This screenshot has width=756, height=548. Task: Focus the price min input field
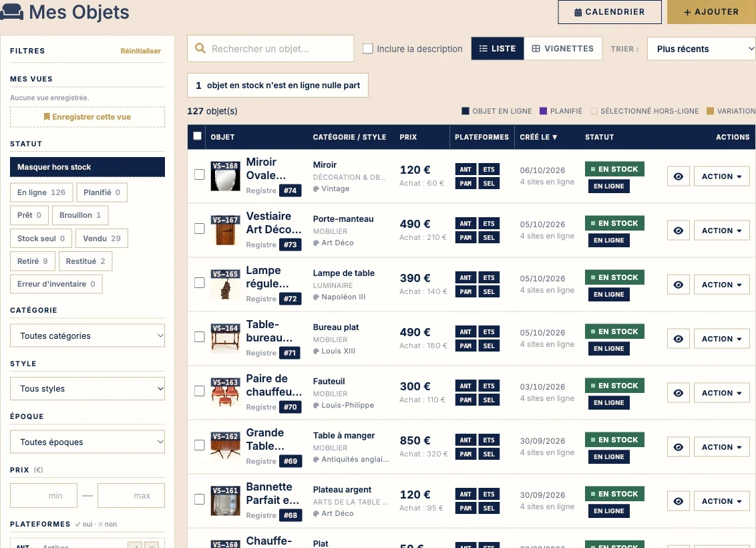[x=43, y=495]
